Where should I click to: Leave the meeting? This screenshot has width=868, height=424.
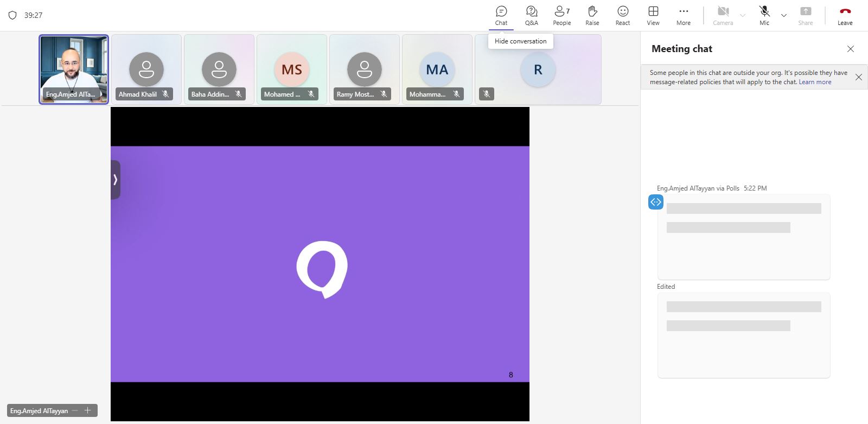845,15
